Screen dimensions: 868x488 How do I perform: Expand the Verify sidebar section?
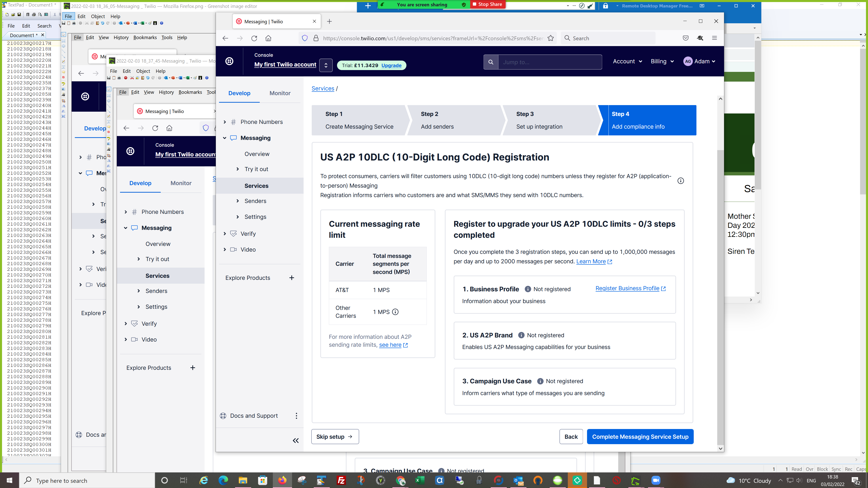click(225, 233)
